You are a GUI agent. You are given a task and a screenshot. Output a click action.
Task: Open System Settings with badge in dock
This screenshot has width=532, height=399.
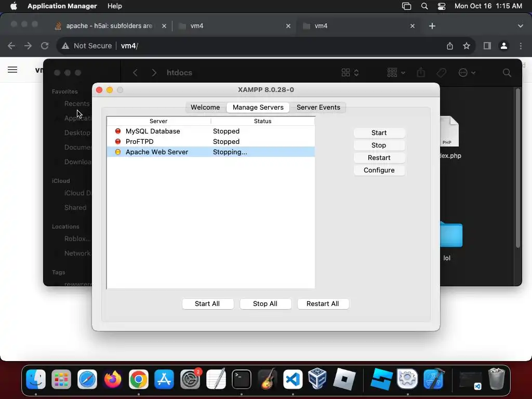tap(190, 379)
